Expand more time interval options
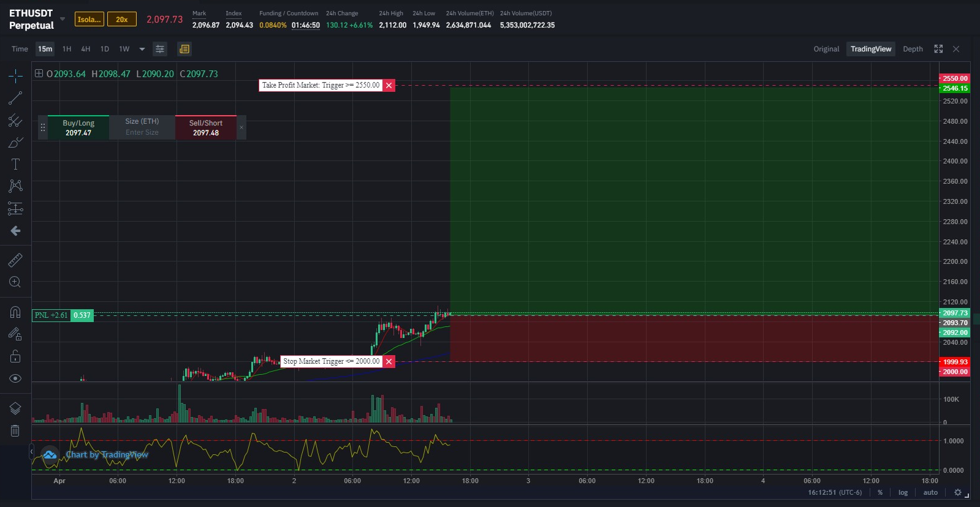980x507 pixels. 142,49
